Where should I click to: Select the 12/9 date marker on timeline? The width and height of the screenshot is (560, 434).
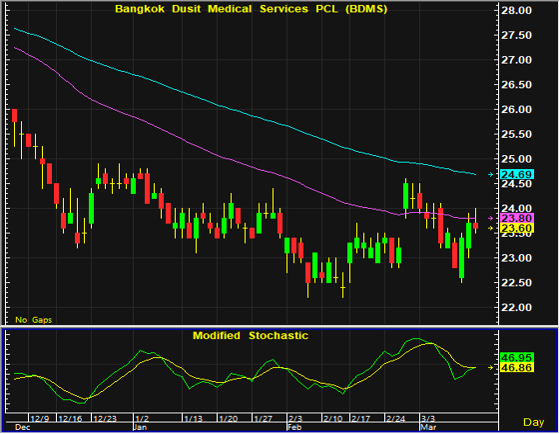pyautogui.click(x=40, y=418)
